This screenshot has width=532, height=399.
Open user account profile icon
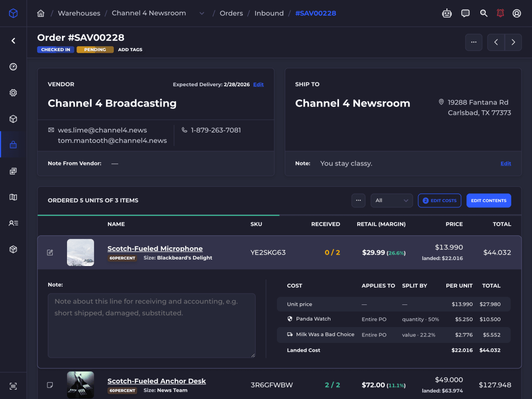click(516, 13)
